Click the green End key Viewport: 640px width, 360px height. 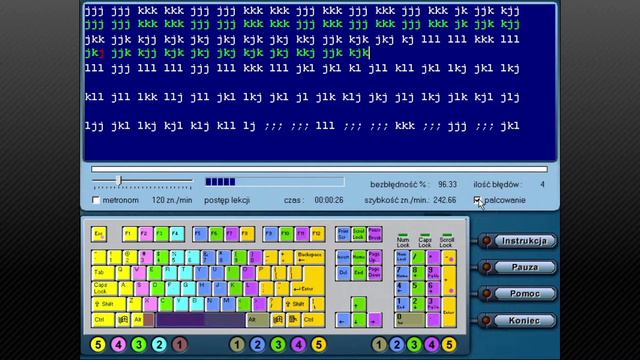[x=359, y=273]
